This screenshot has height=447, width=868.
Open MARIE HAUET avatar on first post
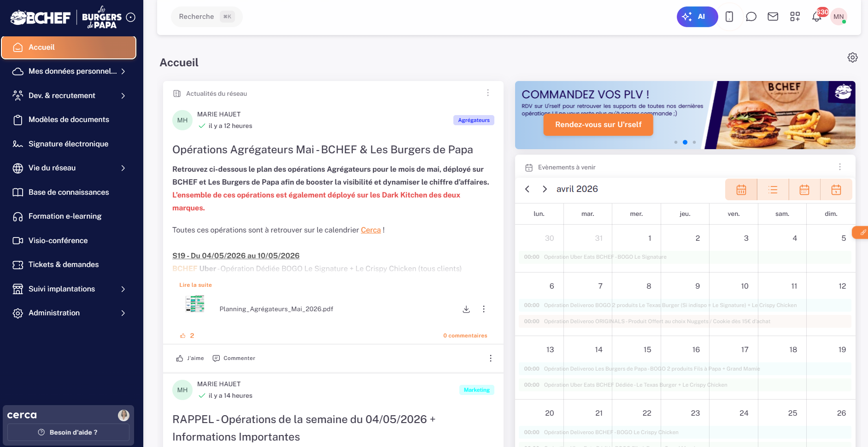click(x=182, y=120)
